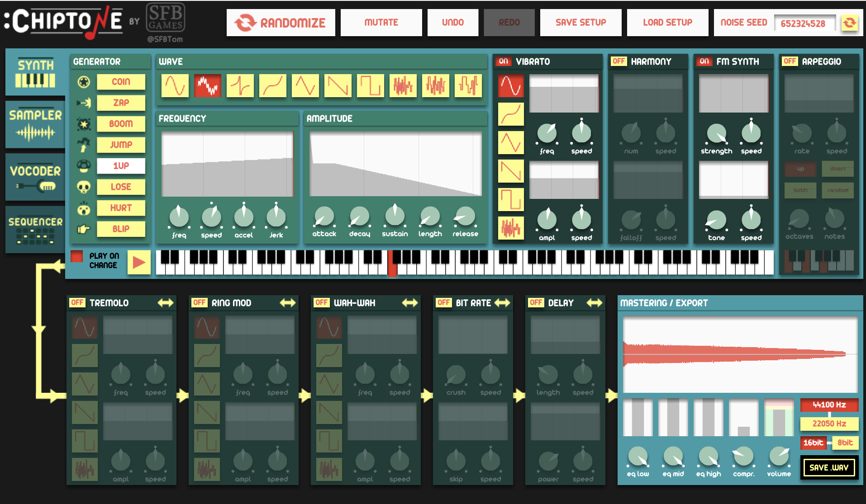Screen dimensions: 866x504
Task: Pick the first noise waveform in Wave panel
Action: click(x=403, y=86)
